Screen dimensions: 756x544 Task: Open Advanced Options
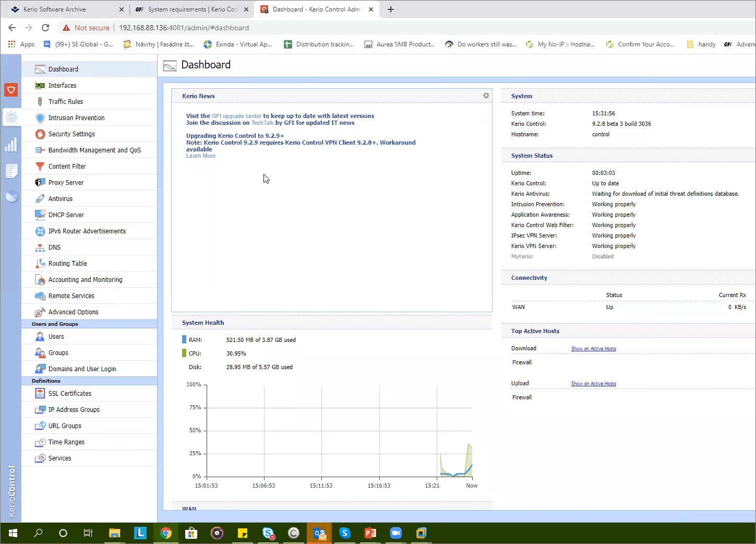[89, 312]
